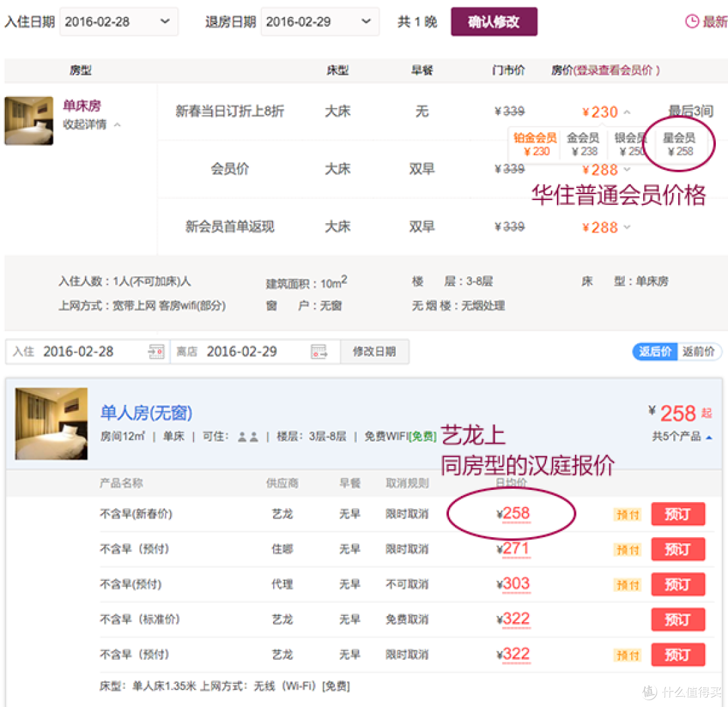The width and height of the screenshot is (728, 707).
Task: Click the 预付 tag on ¥303 row
Action: pos(628,585)
